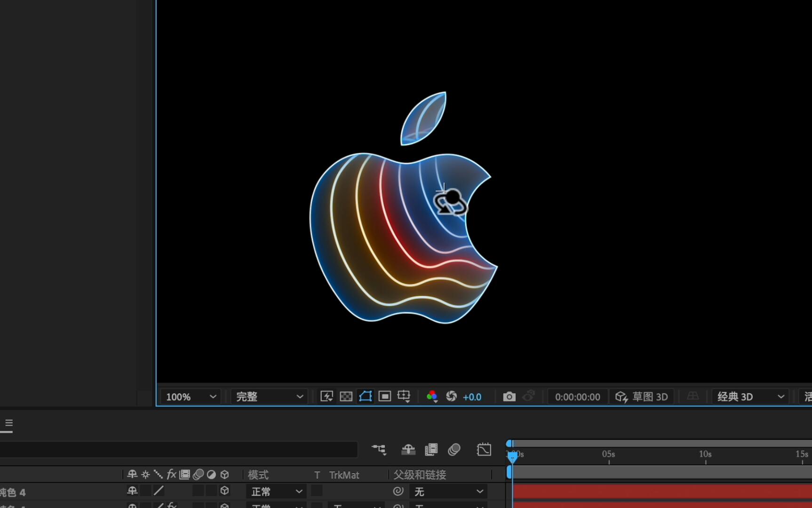Take a snapshot with camera icon
The height and width of the screenshot is (508, 812).
(509, 397)
